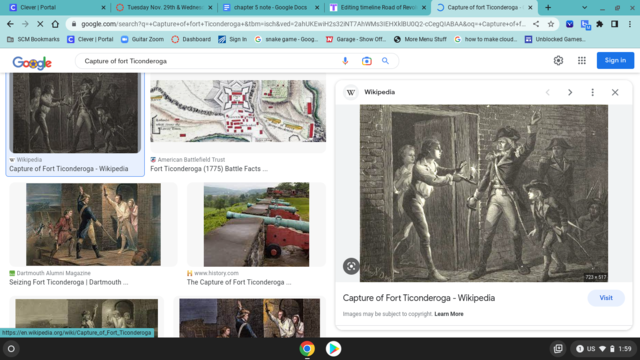640x360 pixels.
Task: Open Garage - Show Off bookmark
Action: (x=356, y=39)
